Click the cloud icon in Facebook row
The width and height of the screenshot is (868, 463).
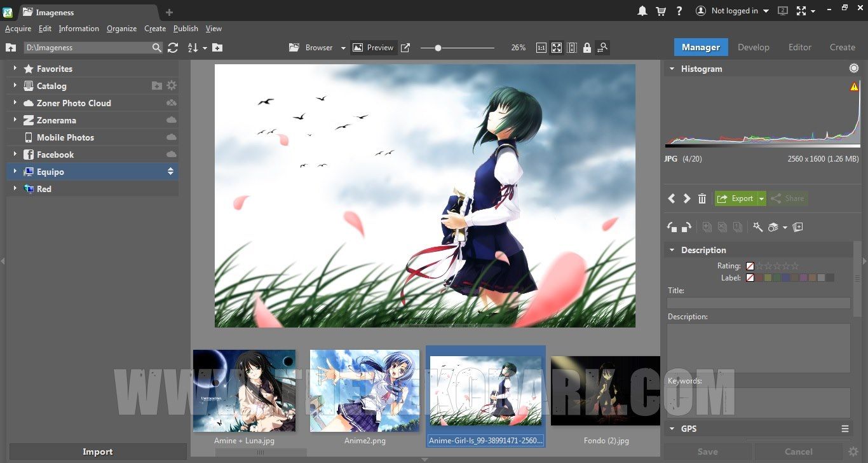(x=172, y=155)
